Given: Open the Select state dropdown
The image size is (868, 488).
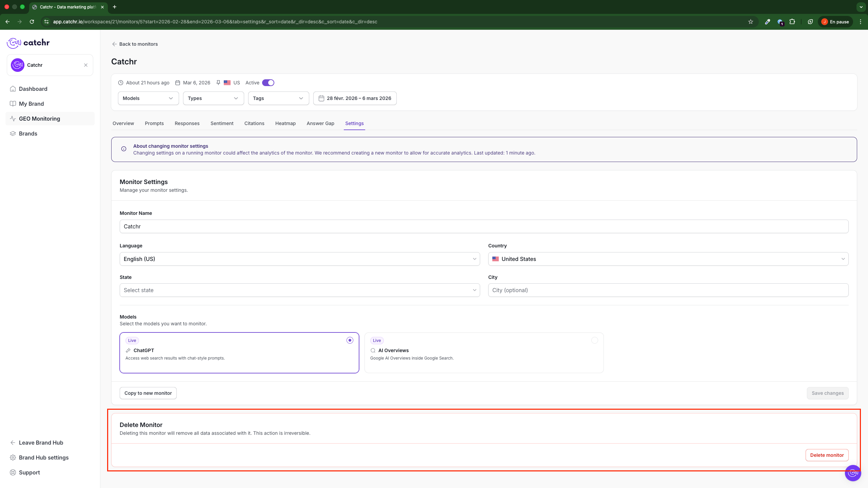Looking at the screenshot, I should click(299, 290).
